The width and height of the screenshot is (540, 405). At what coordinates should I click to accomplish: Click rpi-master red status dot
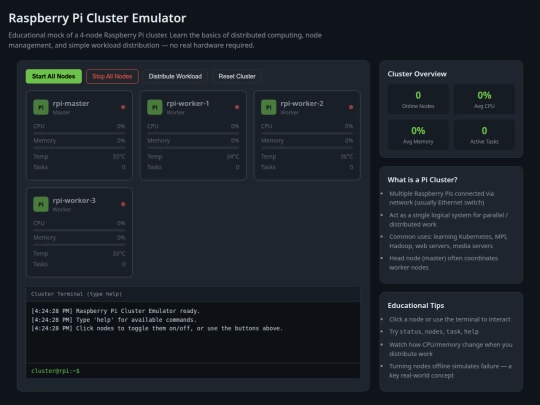click(x=123, y=107)
